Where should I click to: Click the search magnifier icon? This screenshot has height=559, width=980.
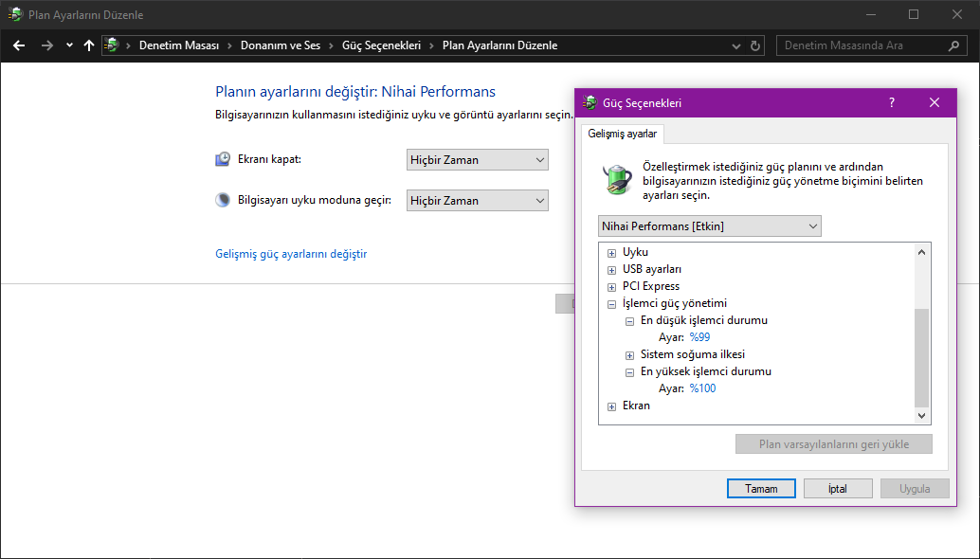(x=953, y=45)
